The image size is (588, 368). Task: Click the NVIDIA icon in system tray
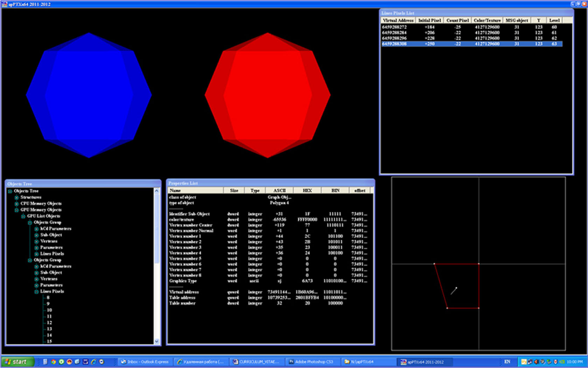click(562, 362)
